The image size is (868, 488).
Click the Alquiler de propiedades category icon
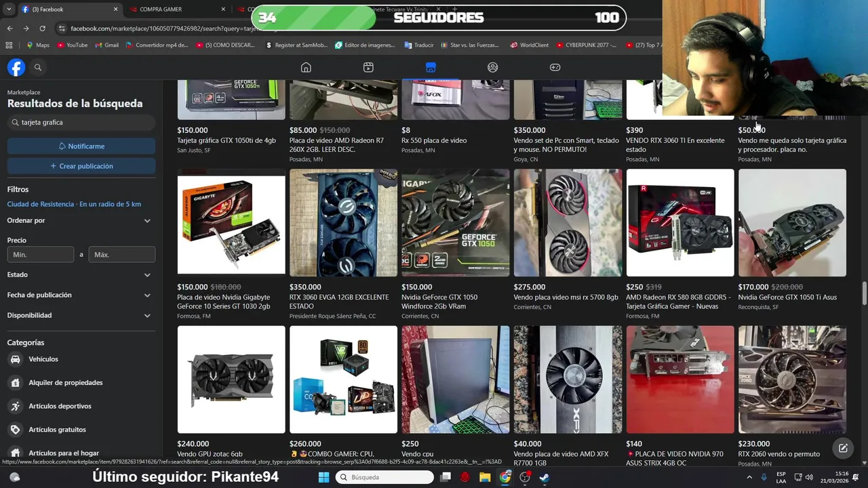[x=15, y=382]
